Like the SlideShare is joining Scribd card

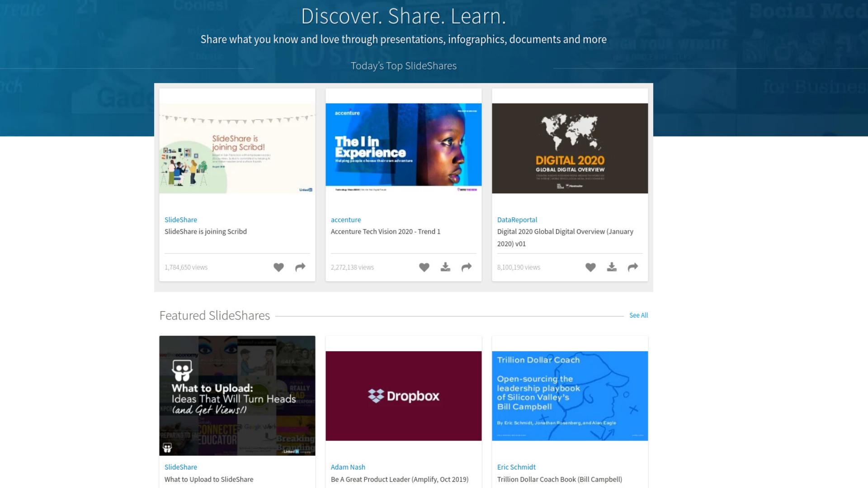pos(278,267)
